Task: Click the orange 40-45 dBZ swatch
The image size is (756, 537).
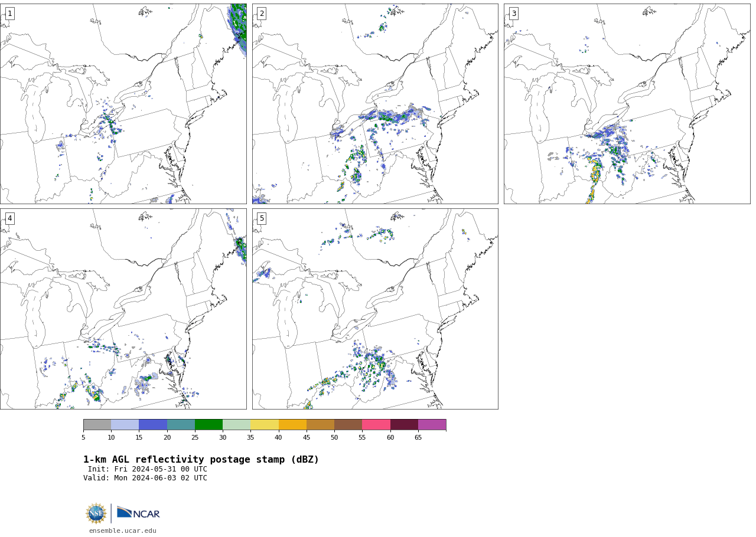Action: [292, 425]
